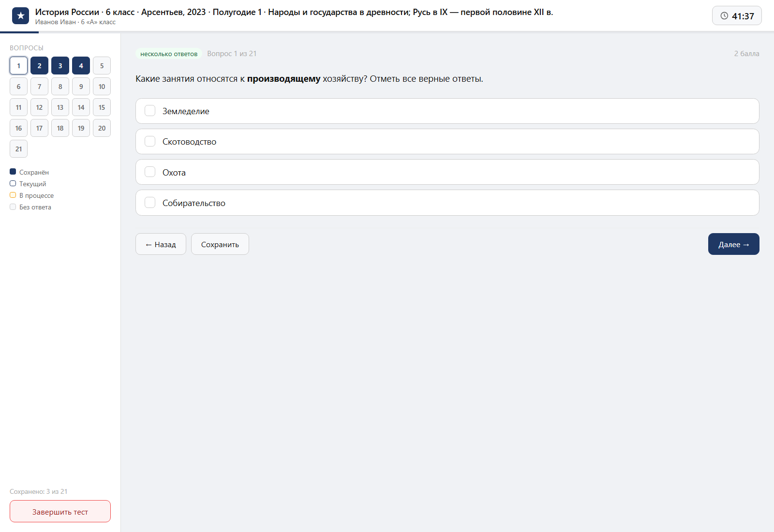The height and width of the screenshot is (532, 774).
Task: Click the timer showing 41:37
Action: [x=737, y=15]
